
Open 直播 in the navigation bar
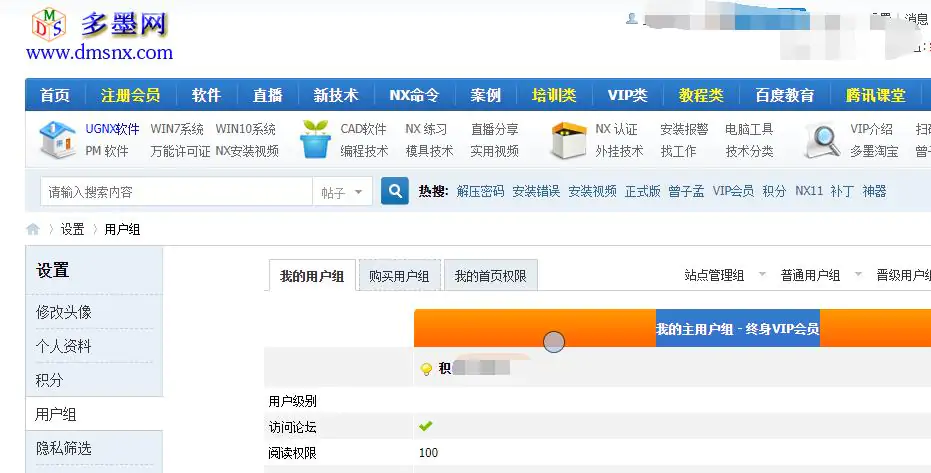(267, 95)
